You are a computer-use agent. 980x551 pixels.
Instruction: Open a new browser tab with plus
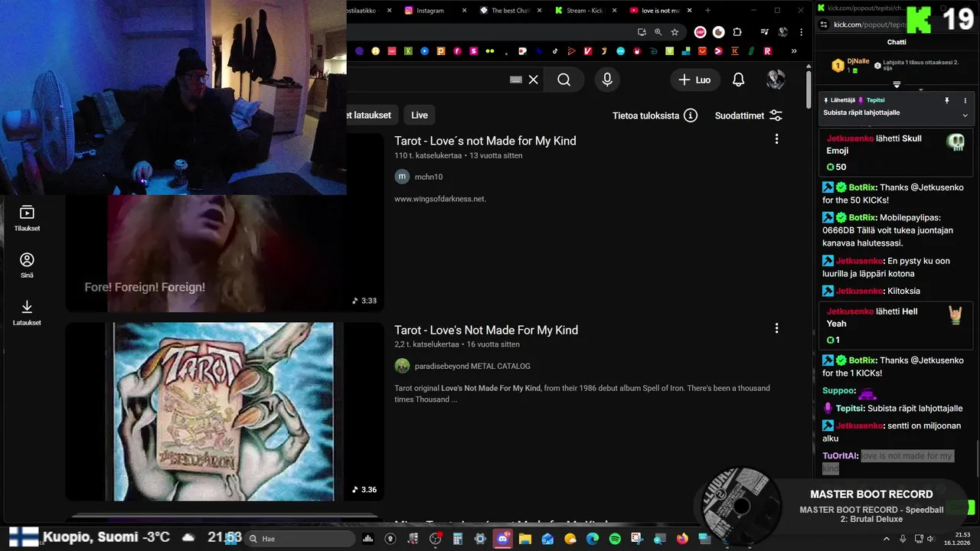(x=707, y=11)
